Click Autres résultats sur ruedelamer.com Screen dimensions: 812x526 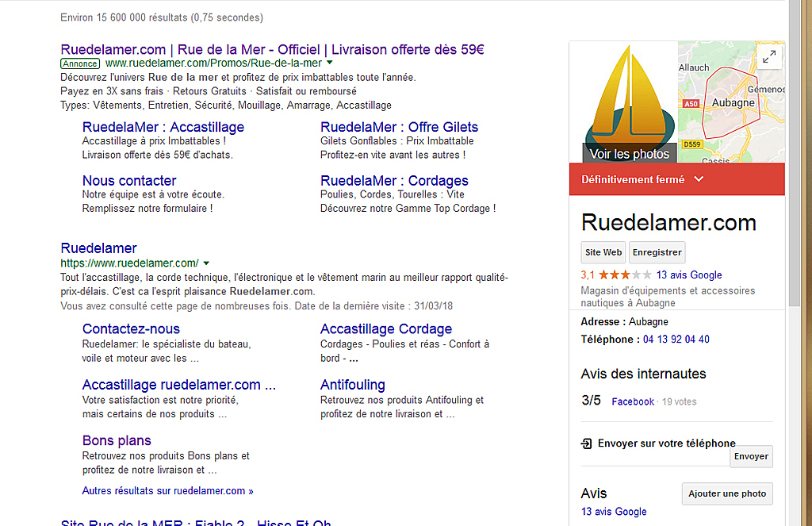pos(168,491)
